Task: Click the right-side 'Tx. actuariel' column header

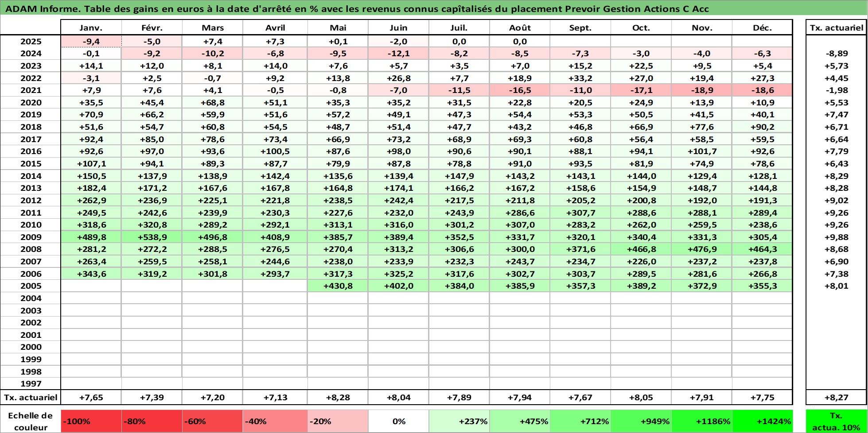Action: [x=836, y=27]
